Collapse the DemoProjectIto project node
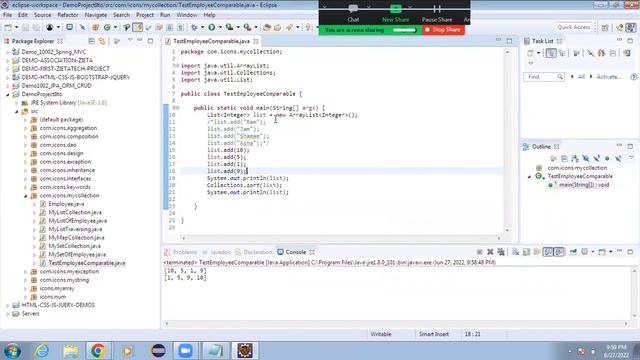The image size is (640, 360). coord(7,94)
